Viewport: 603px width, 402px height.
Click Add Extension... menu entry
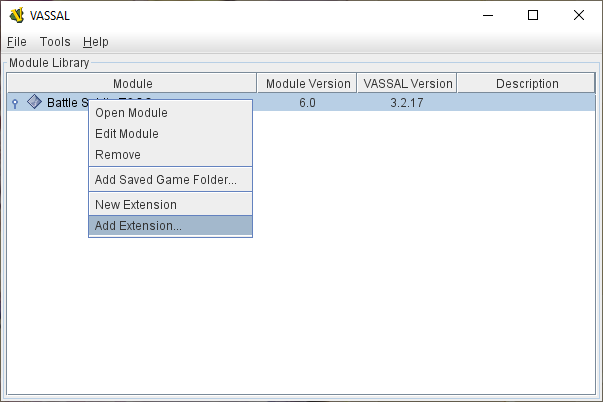170,226
